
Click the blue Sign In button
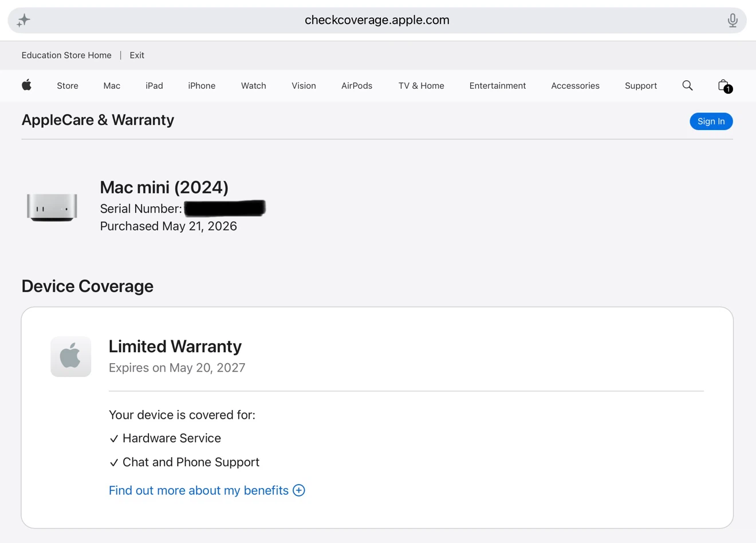point(711,121)
